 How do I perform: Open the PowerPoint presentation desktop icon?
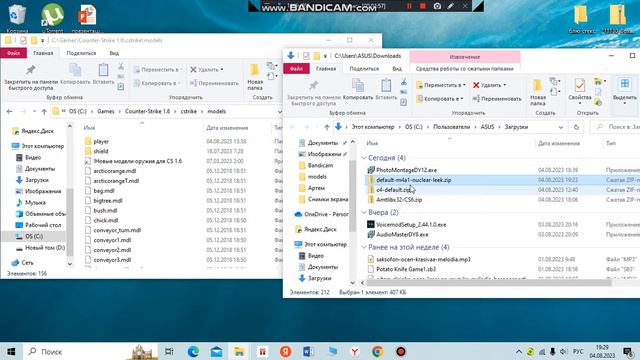pyautogui.click(x=87, y=16)
